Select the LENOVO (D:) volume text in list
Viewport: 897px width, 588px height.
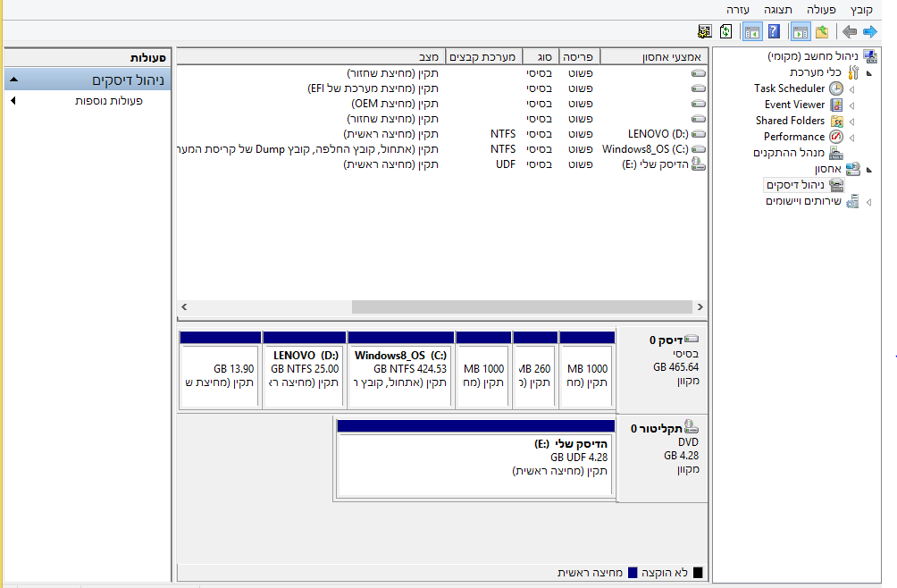[x=658, y=134]
